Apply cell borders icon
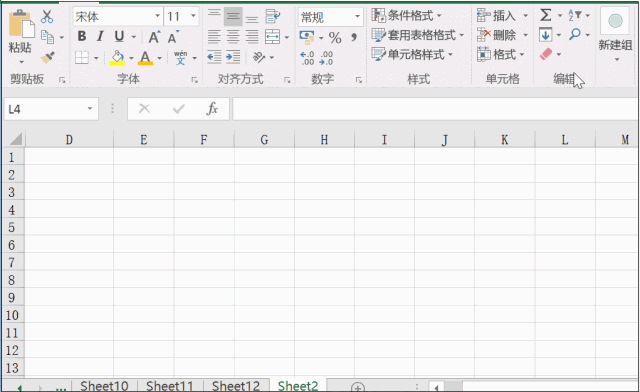The width and height of the screenshot is (640, 392). (x=82, y=58)
